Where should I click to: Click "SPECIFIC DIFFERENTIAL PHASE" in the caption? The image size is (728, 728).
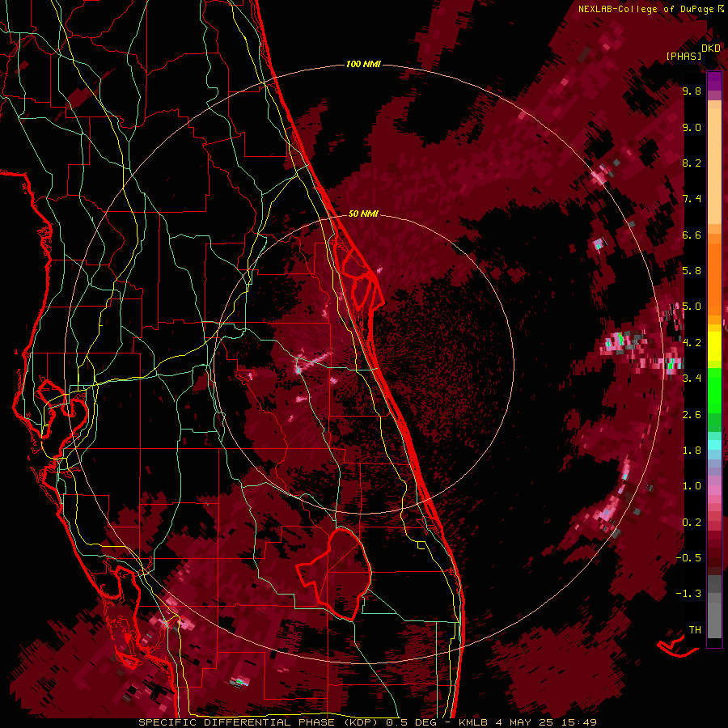pyautogui.click(x=236, y=722)
